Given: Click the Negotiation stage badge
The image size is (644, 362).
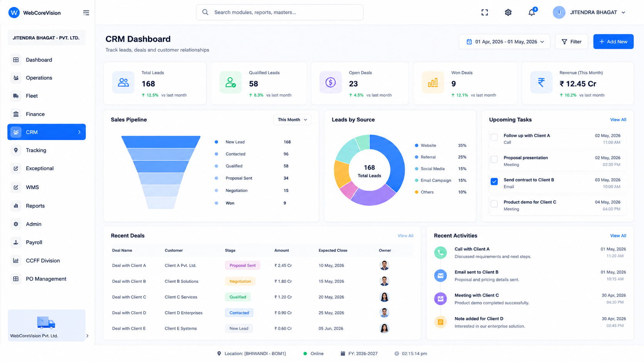Looking at the screenshot, I should 240,281.
